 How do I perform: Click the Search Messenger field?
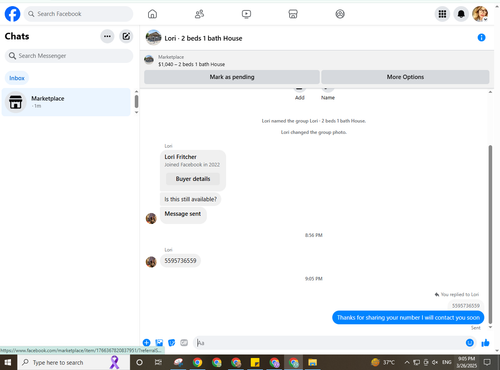click(x=69, y=56)
